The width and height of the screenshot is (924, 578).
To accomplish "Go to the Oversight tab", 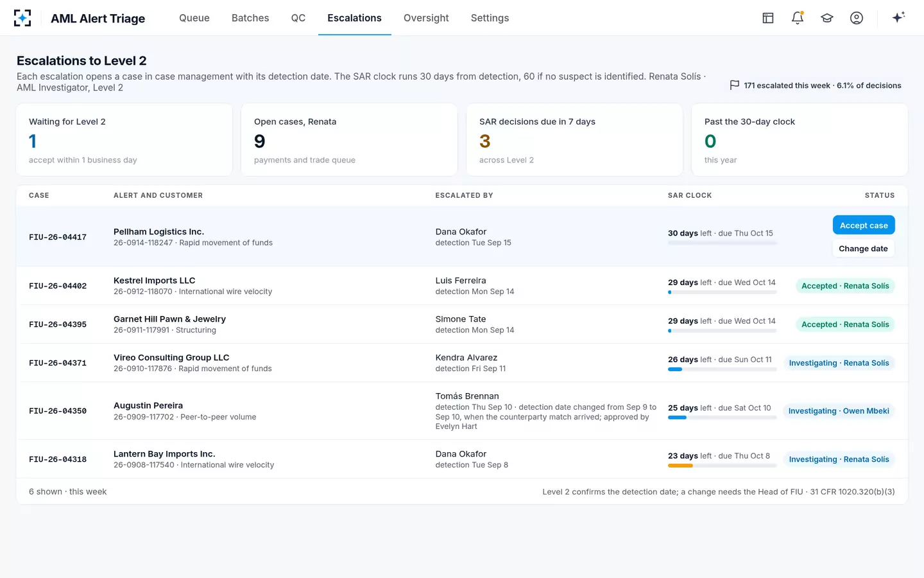I will [426, 18].
